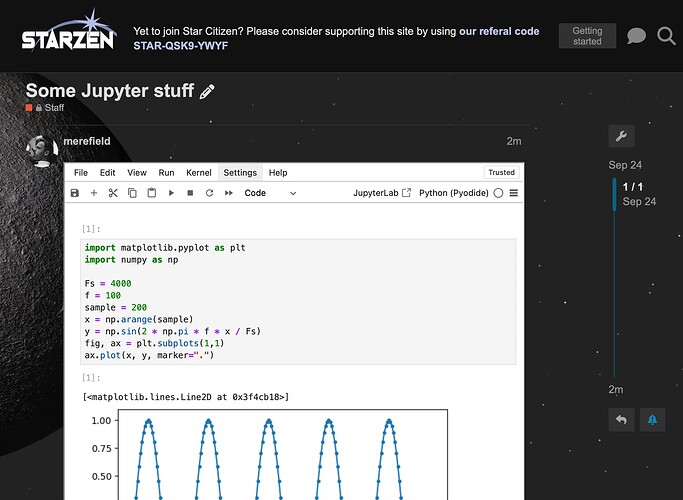Open topic admin wrench icon
Viewport: 683px width, 500px height.
tap(621, 136)
